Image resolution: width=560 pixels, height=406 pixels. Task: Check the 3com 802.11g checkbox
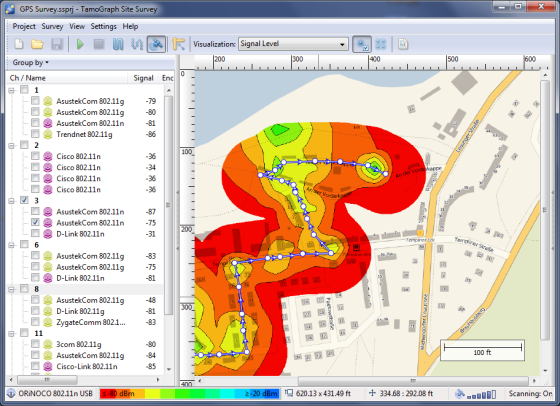pyautogui.click(x=35, y=344)
